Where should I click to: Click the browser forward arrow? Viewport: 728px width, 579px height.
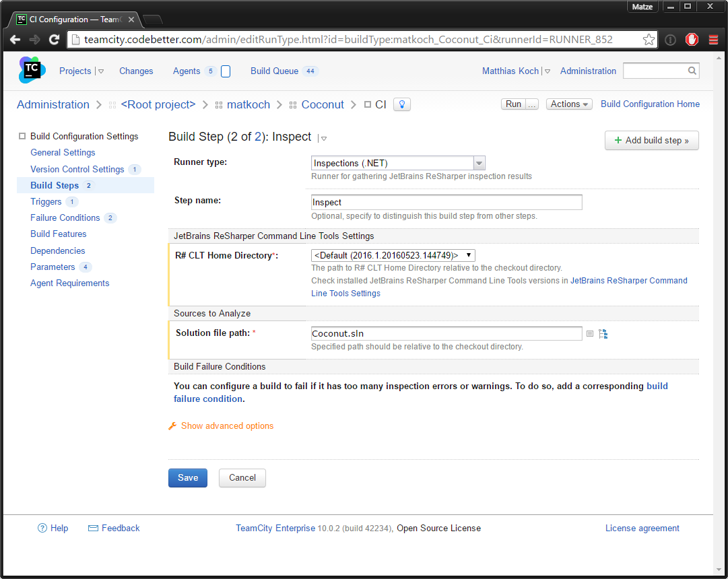point(34,40)
